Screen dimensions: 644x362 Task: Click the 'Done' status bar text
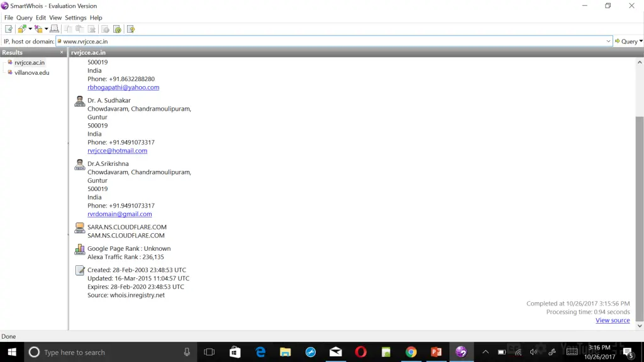tap(9, 336)
